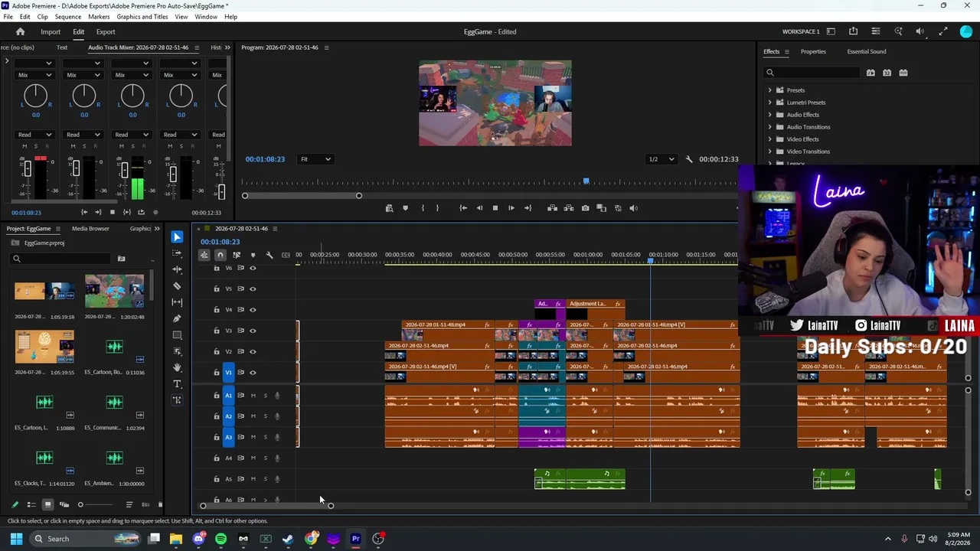
Task: Enable voice-over record on track A4
Action: click(277, 458)
